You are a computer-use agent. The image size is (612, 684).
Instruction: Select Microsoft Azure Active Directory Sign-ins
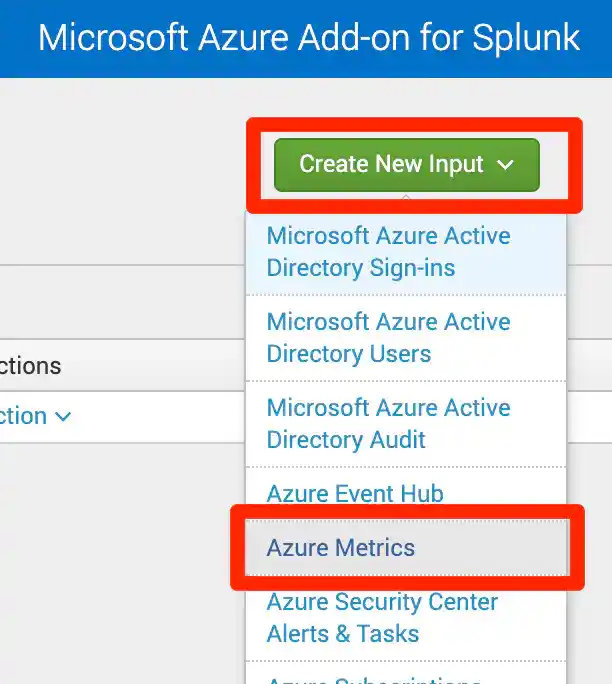pyautogui.click(x=388, y=252)
